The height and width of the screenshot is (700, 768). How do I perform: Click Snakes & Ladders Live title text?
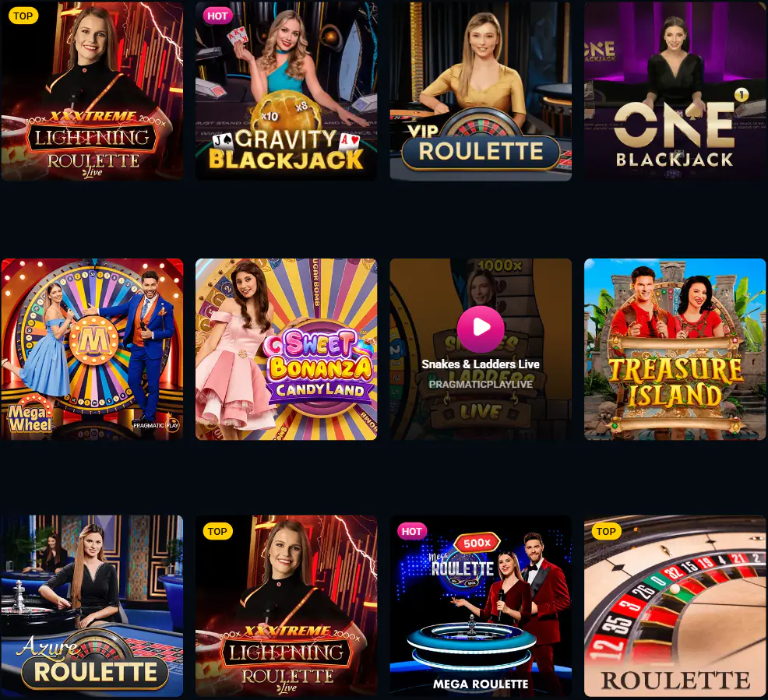[x=481, y=364]
